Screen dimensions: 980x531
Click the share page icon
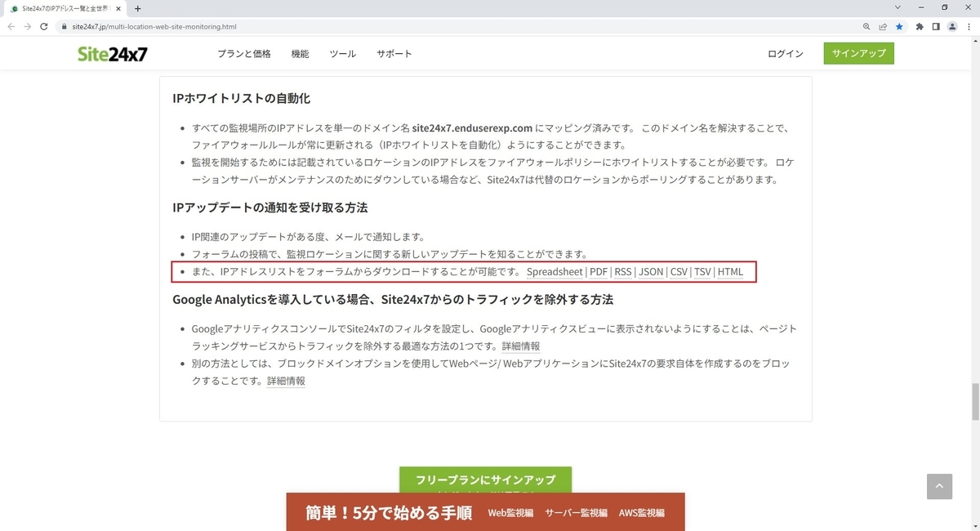(883, 26)
